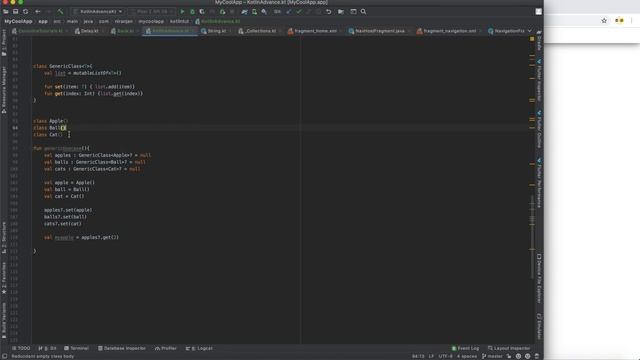This screenshot has width=640, height=360.
Task: Click the mycoolapp breadcrumb segment
Action: pyautogui.click(x=151, y=21)
